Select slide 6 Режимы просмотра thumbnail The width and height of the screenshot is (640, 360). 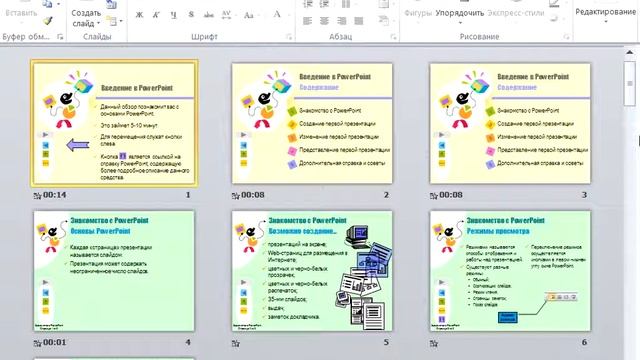pos(510,271)
